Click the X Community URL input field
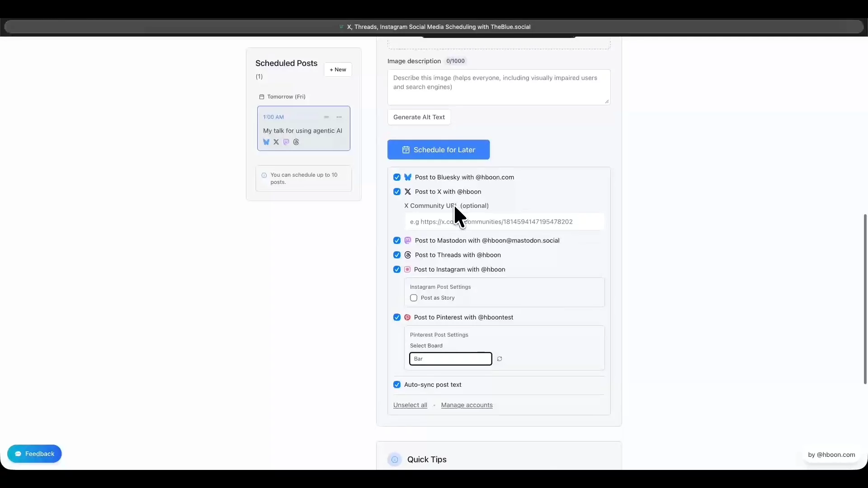The width and height of the screenshot is (868, 488). click(x=520, y=222)
